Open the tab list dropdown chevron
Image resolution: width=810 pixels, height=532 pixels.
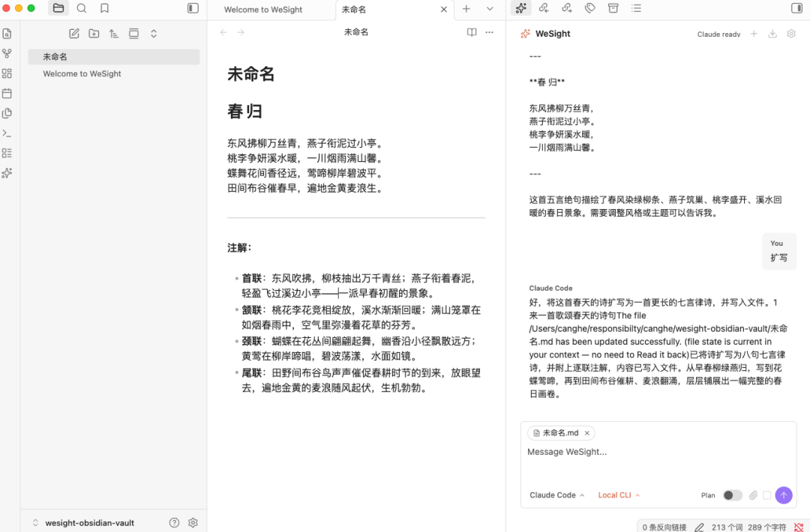coord(490,9)
